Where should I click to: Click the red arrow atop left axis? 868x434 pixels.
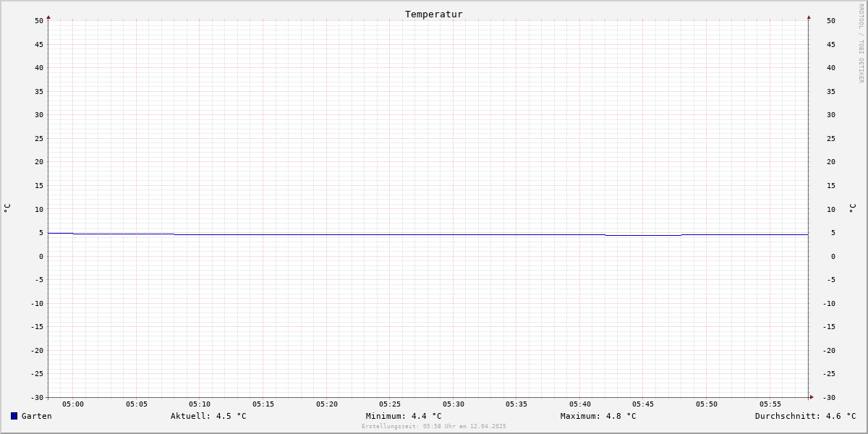click(x=48, y=17)
